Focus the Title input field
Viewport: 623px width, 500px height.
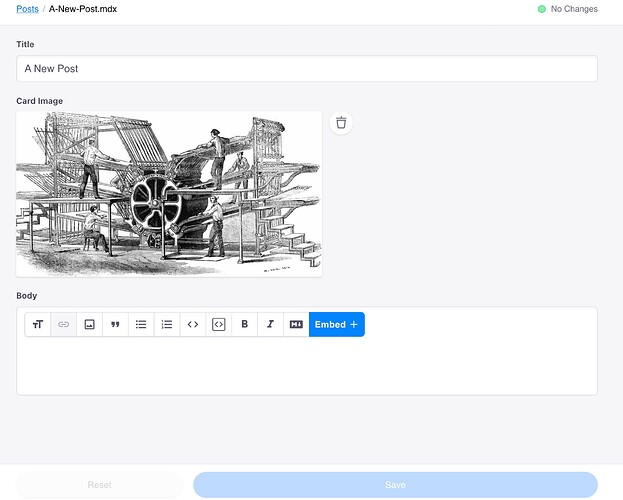click(x=307, y=68)
